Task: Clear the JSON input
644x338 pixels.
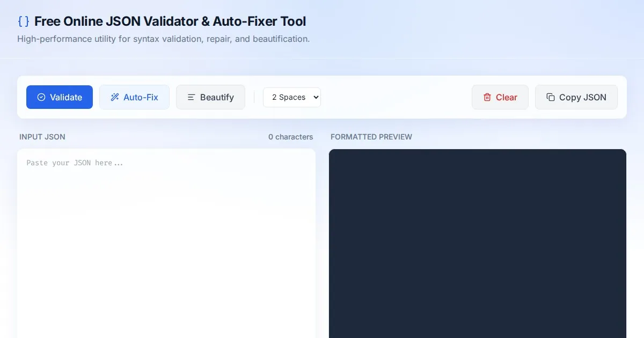Action: coord(500,97)
